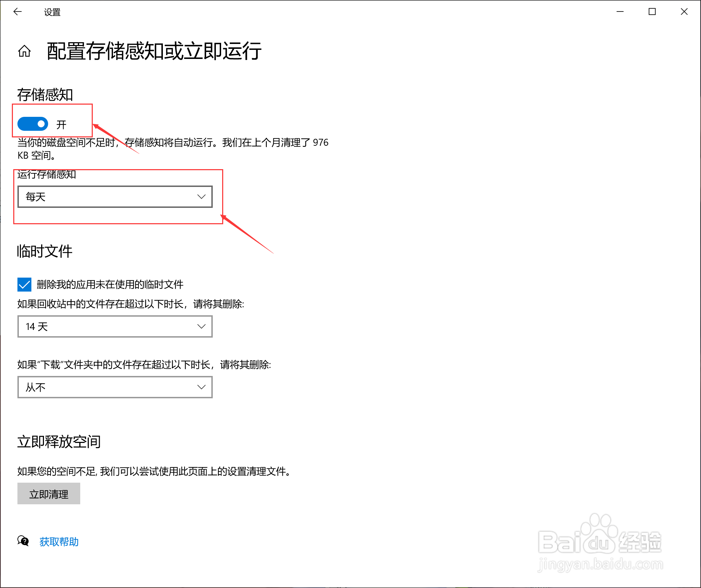Select the blue checkmark in the temp files checkbox
The width and height of the screenshot is (701, 588).
pyautogui.click(x=24, y=285)
